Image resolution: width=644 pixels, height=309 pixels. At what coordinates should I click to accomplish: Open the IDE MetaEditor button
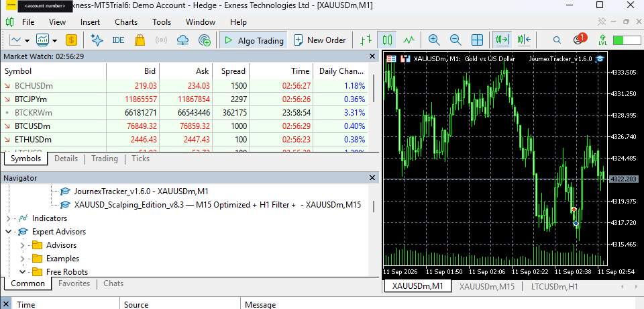click(118, 40)
